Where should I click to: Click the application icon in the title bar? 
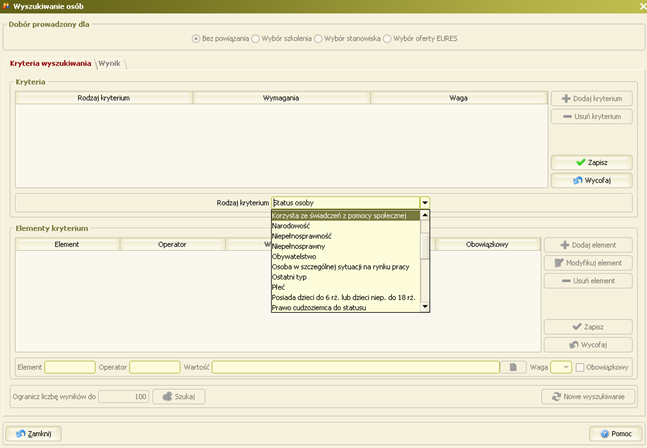6,6
